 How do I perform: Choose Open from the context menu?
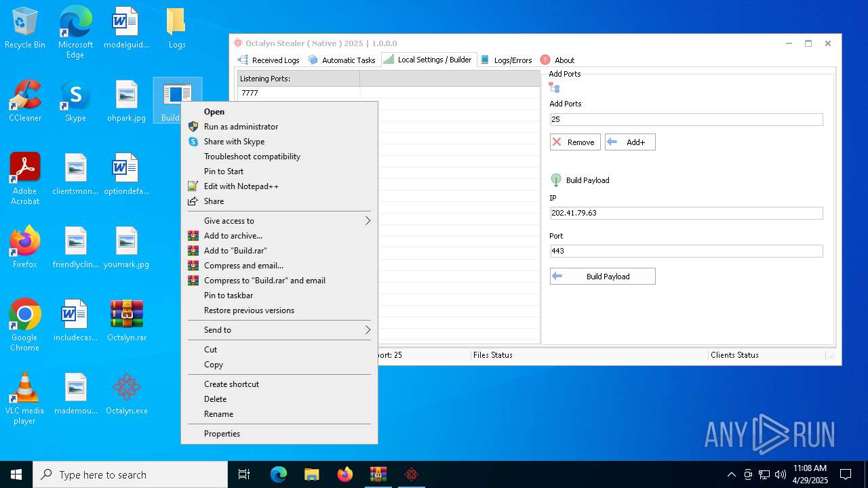(x=279, y=112)
